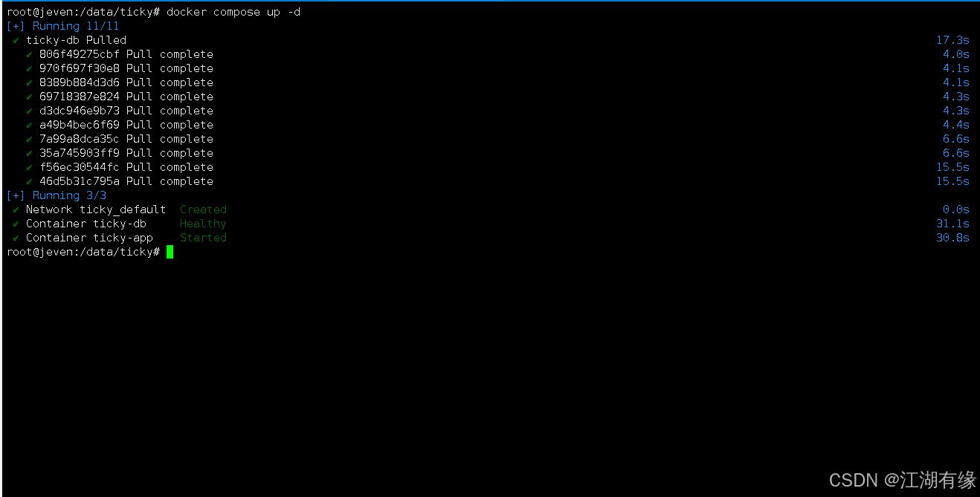Screen dimensions: 980x497
Task: Click the 30.8s duration value
Action: click(952, 238)
